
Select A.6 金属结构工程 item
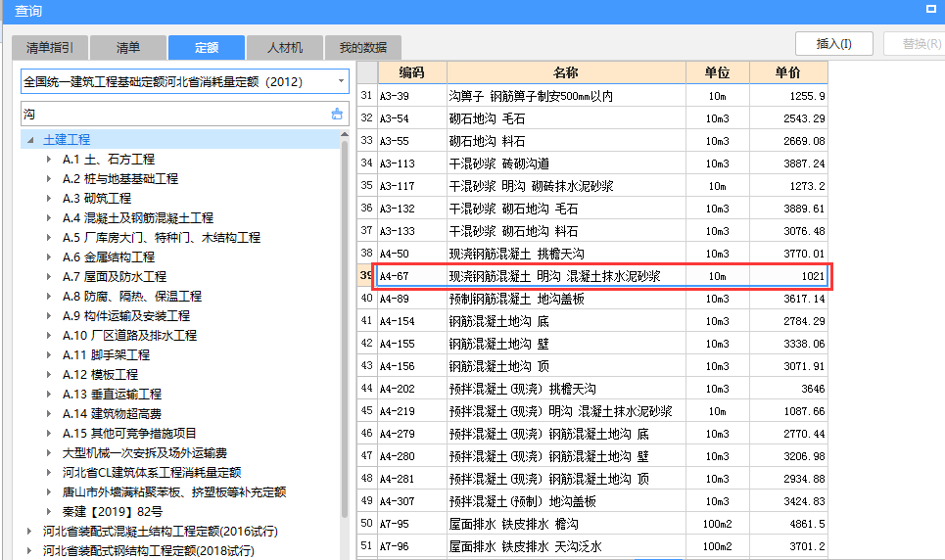click(109, 257)
